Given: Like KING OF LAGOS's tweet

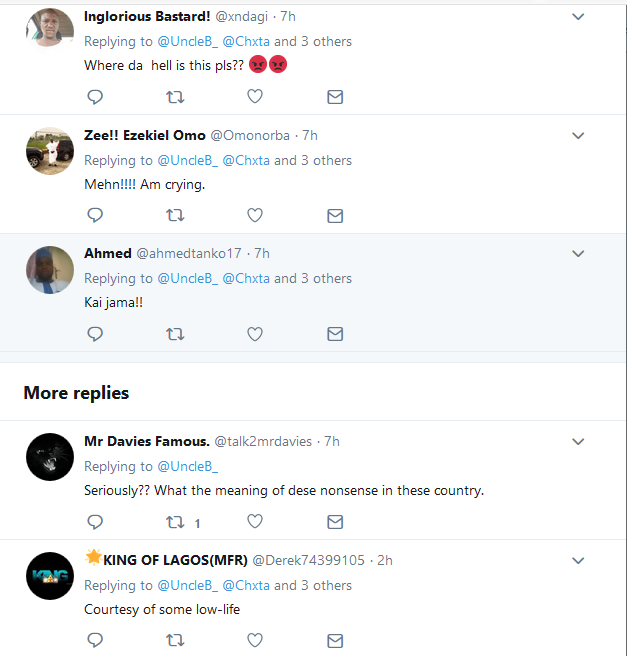Looking at the screenshot, I should (255, 640).
